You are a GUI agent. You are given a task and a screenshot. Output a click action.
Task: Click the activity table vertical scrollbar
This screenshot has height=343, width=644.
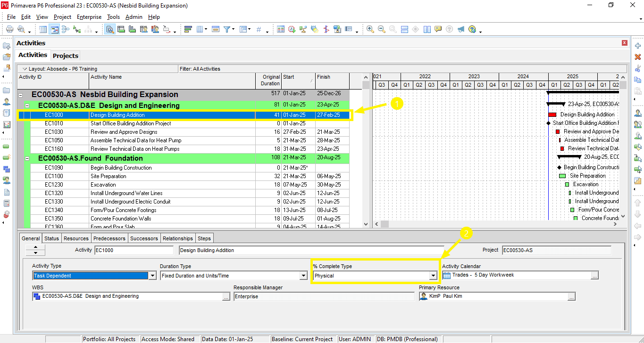click(366, 151)
